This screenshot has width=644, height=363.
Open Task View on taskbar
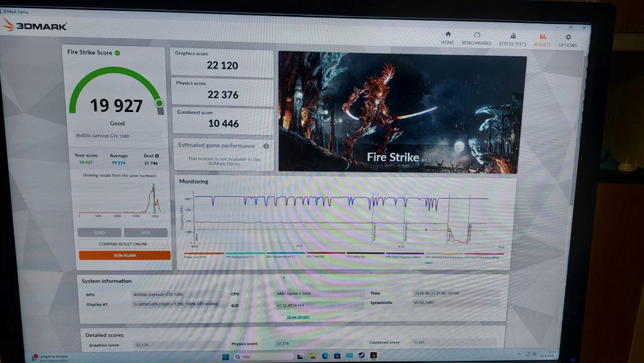[x=301, y=356]
